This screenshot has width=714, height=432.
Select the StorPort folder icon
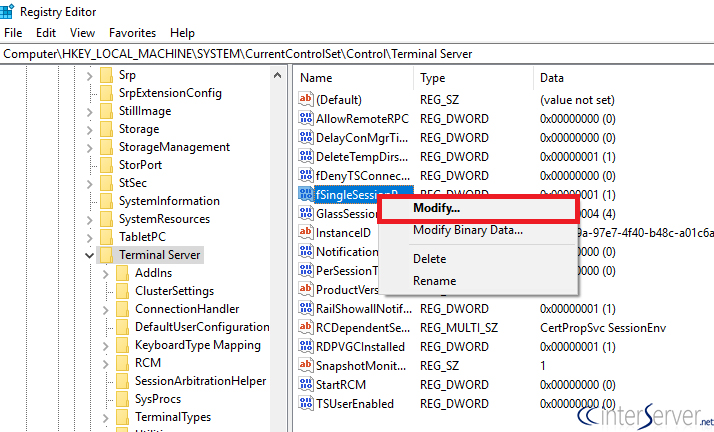[x=107, y=165]
